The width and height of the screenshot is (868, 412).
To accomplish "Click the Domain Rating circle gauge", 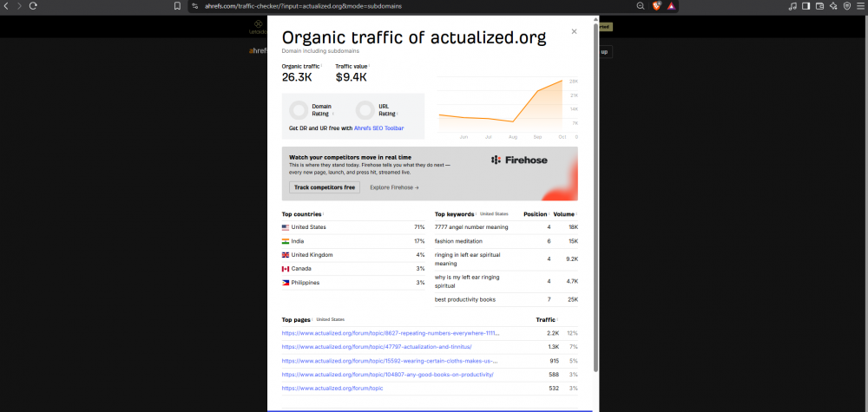I will (x=299, y=110).
